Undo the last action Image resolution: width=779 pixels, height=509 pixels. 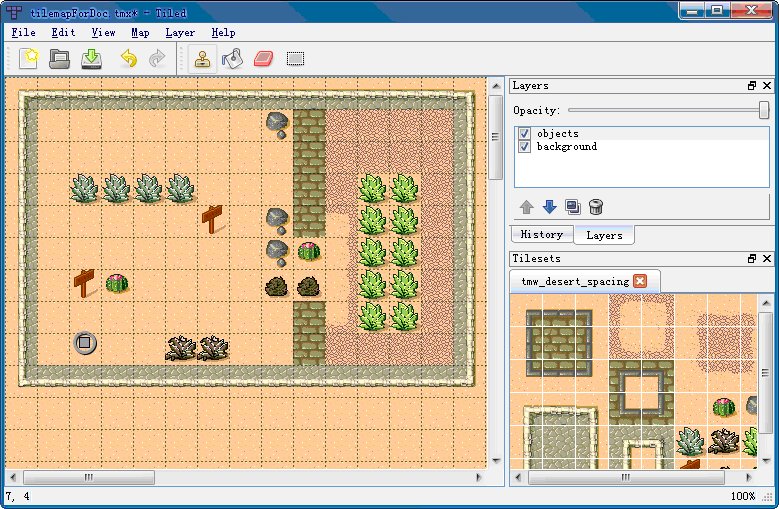129,59
